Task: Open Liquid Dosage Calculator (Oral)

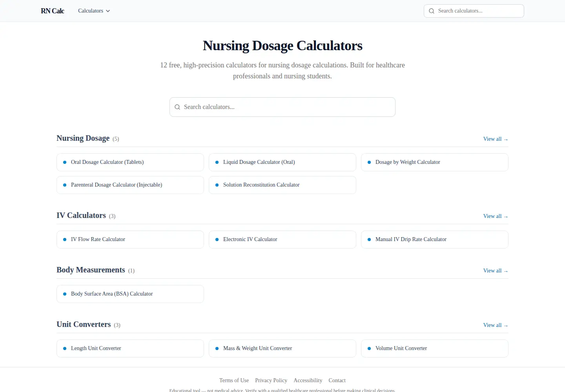Action: pyautogui.click(x=282, y=162)
